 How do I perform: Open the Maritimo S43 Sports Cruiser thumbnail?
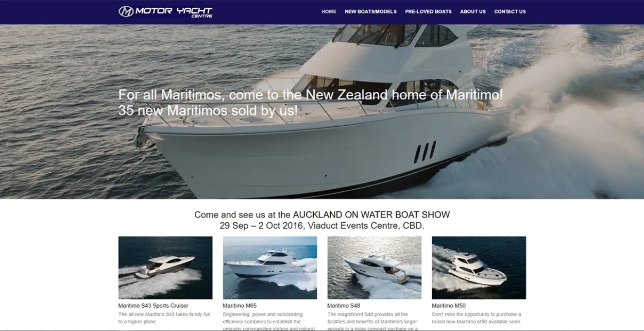coord(165,268)
